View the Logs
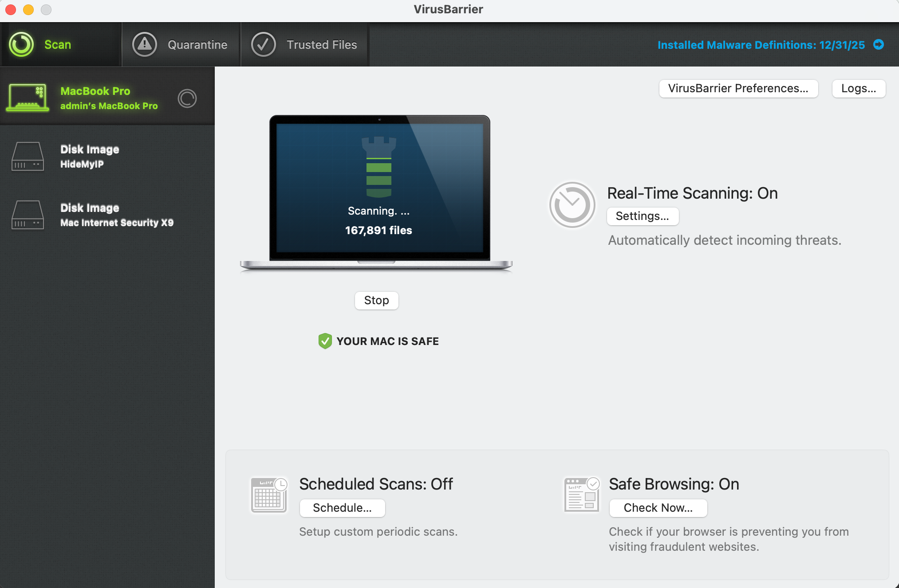Image resolution: width=899 pixels, height=588 pixels. [x=858, y=88]
